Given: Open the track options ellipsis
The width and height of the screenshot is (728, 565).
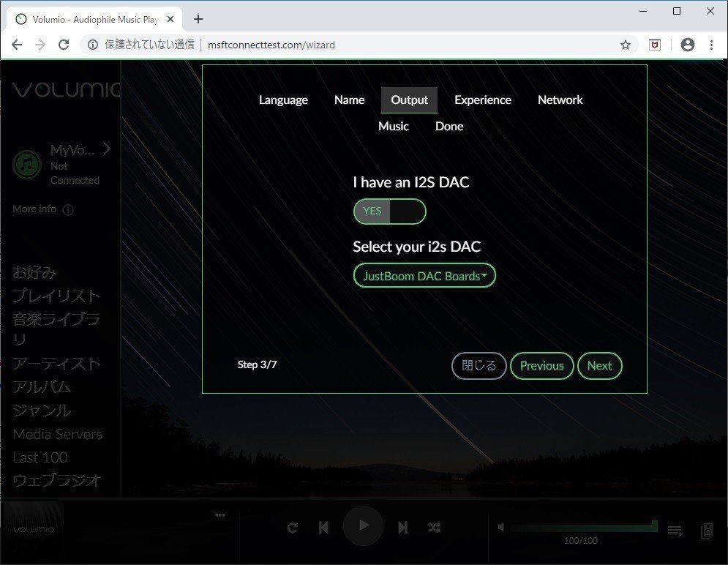Looking at the screenshot, I should point(220,515).
